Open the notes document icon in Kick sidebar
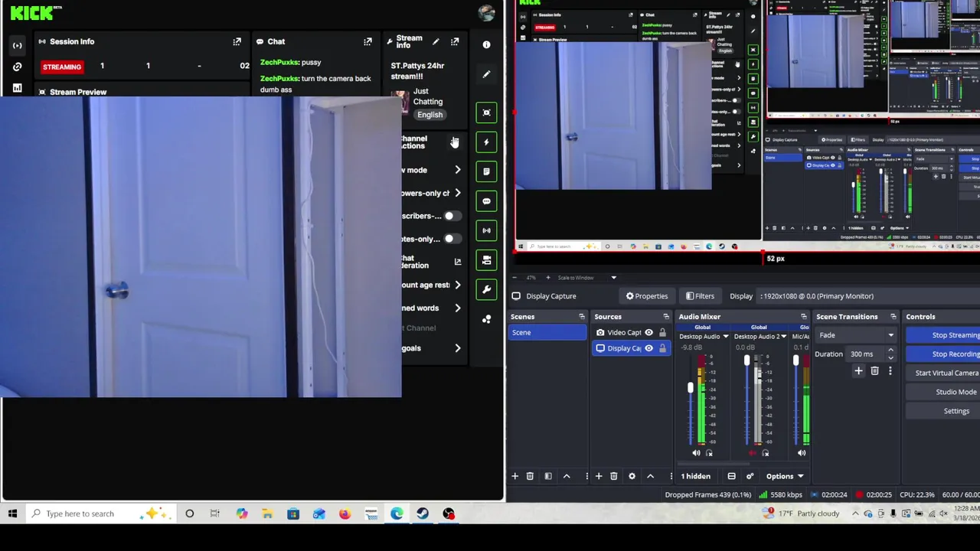Screen dimensions: 980x551 tap(486, 171)
